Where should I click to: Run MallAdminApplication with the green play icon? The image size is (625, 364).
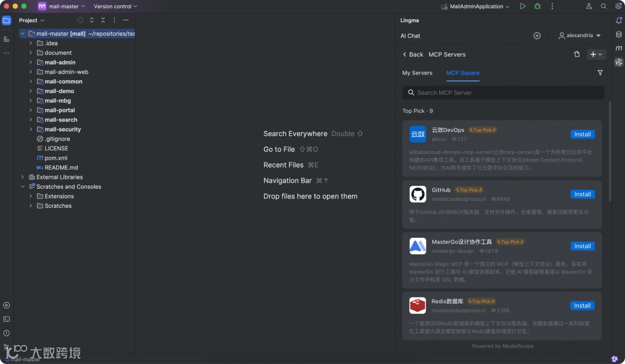523,6
